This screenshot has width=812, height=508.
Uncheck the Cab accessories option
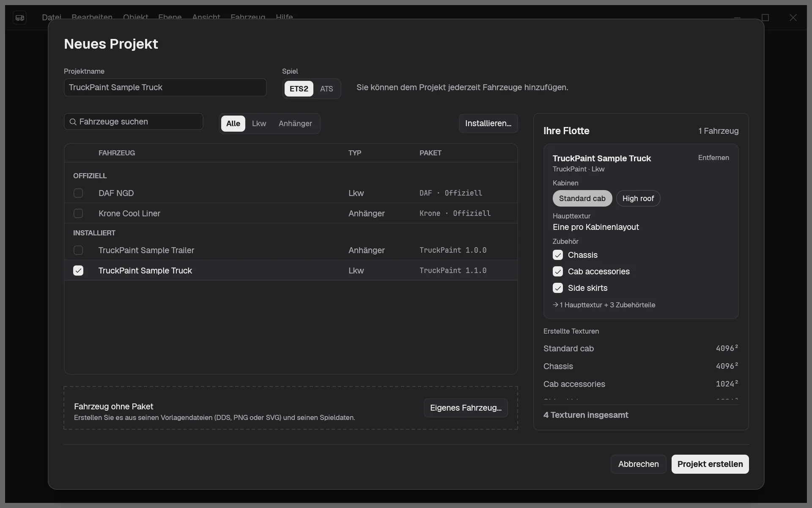pyautogui.click(x=558, y=271)
